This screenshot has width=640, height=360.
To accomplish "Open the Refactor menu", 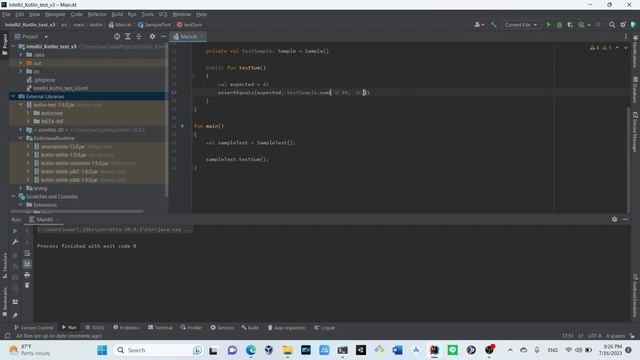I will click(97, 14).
